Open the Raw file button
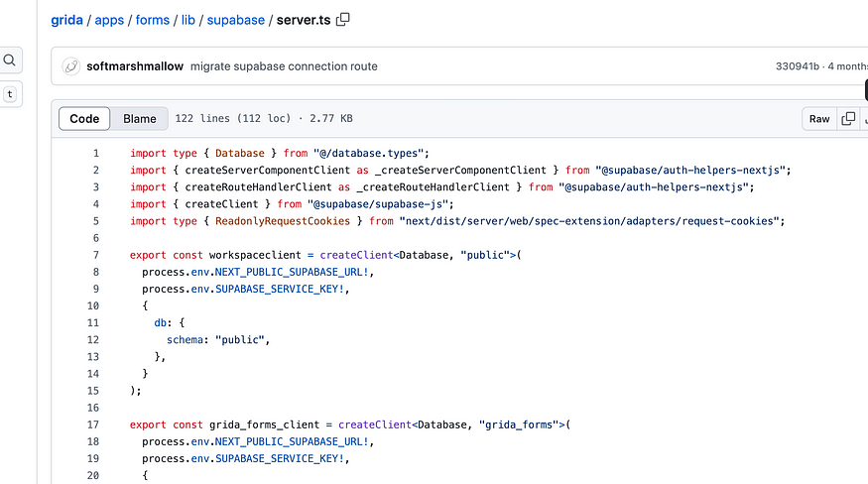Viewport: 868px width, 484px height. coord(819,118)
